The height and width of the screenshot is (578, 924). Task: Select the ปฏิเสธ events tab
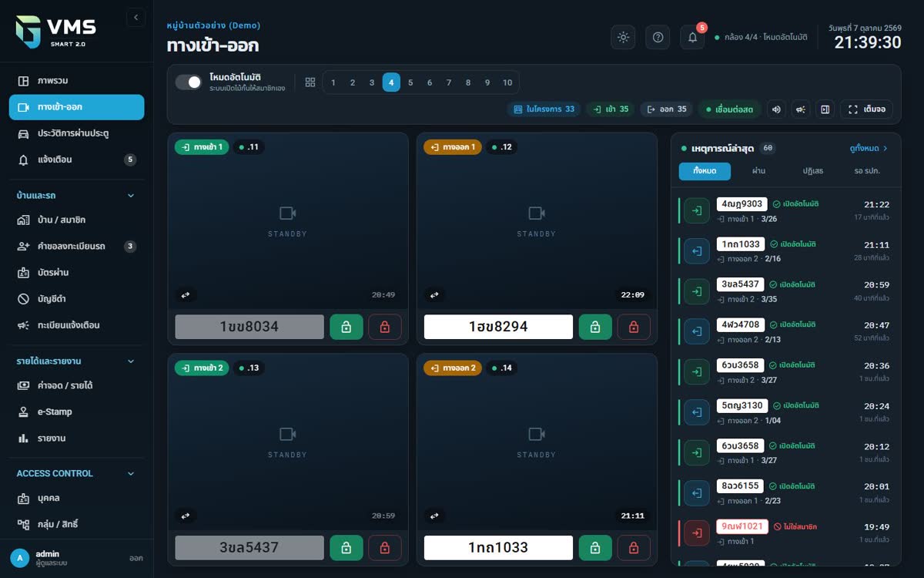[813, 171]
